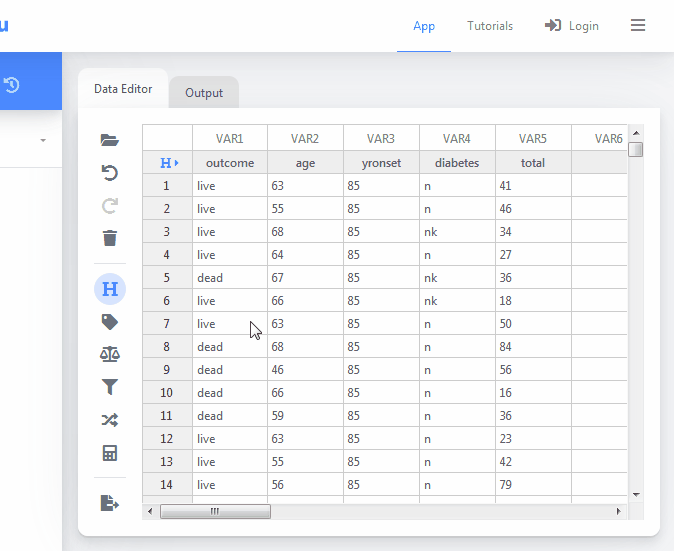The image size is (674, 551).
Task: Click the trash delete icon
Action: [110, 238]
